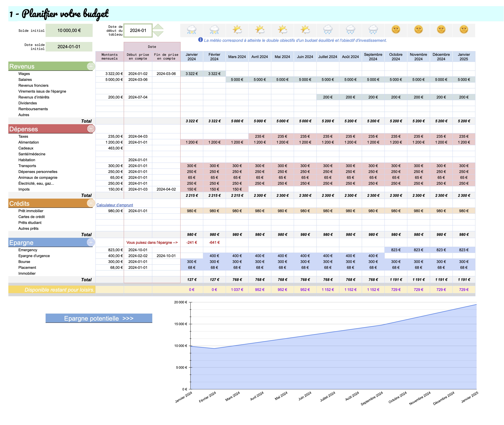Add a new row to the Revenus section
This screenshot has width=504, height=425.
click(91, 67)
